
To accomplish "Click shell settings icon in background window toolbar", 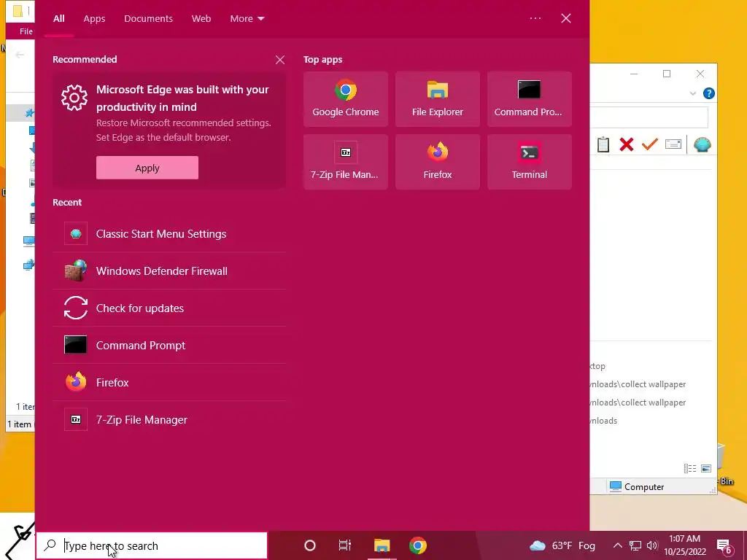I will click(703, 144).
